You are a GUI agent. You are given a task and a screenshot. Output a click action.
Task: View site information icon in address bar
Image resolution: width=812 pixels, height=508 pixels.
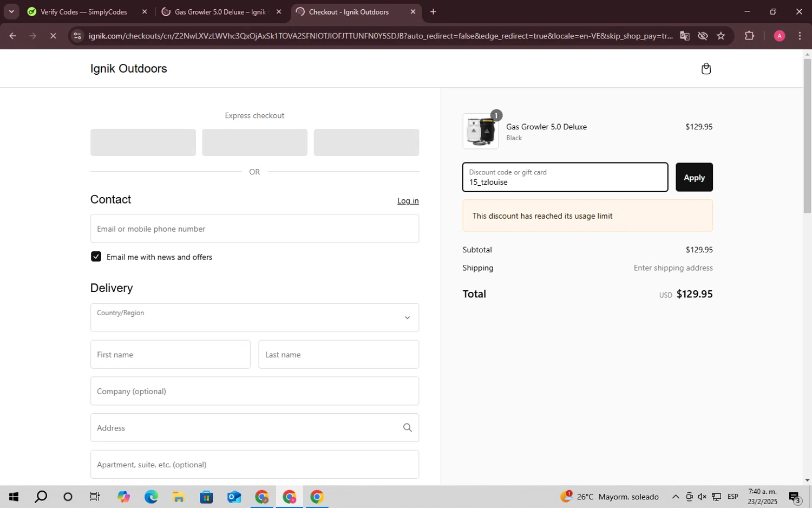77,36
